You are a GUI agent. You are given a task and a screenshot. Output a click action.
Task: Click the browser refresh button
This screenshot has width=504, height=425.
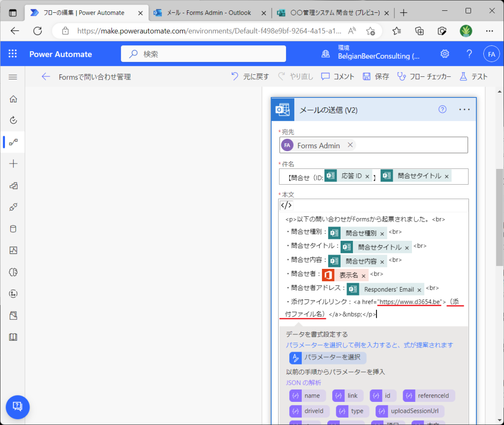(37, 31)
